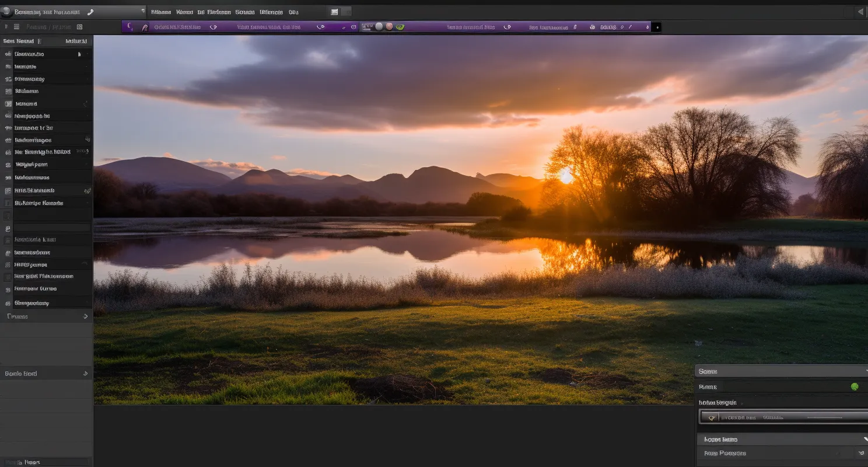
Task: Adjust the thin slider line in the bottom-right panel
Action: click(824, 417)
